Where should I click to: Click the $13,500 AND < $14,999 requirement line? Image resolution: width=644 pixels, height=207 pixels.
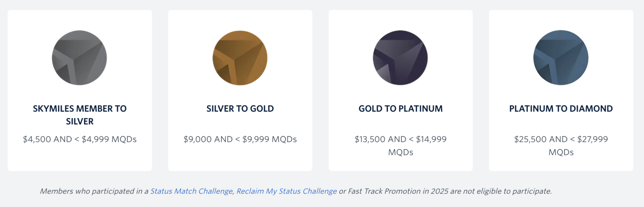point(400,139)
